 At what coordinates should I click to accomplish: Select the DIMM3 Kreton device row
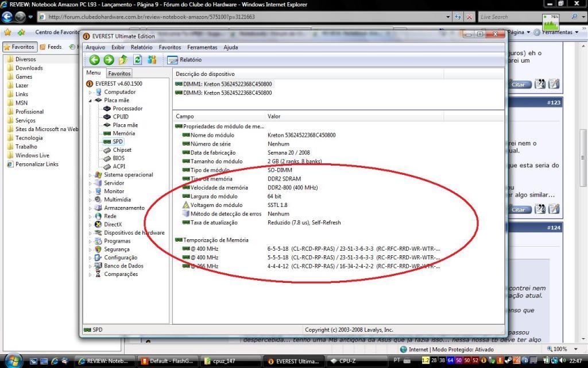(224, 93)
